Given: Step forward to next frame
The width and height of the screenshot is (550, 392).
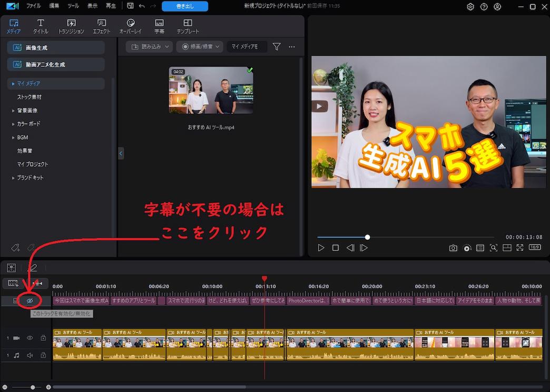Looking at the screenshot, I should tap(364, 248).
